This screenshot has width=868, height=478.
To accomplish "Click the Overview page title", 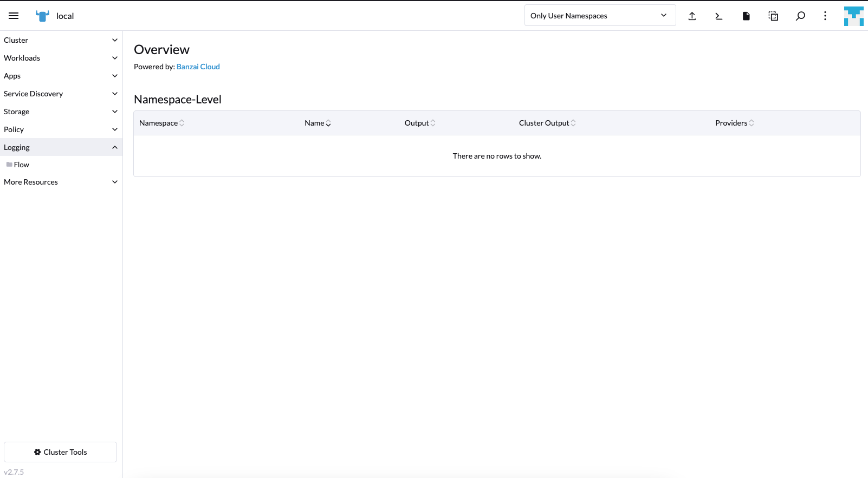I will click(161, 50).
